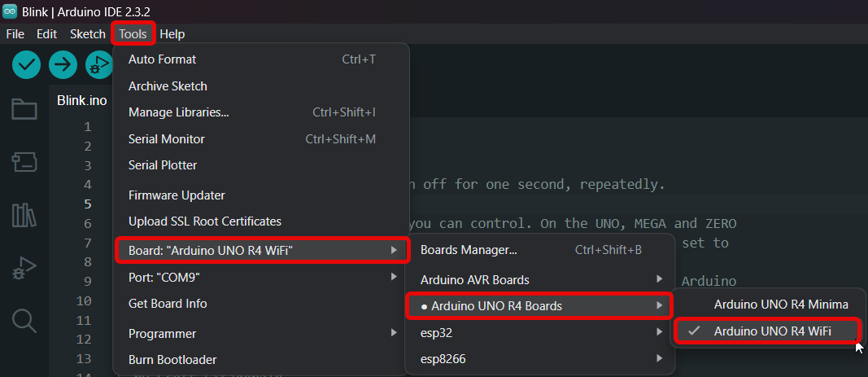Open the Help menu

pyautogui.click(x=172, y=34)
